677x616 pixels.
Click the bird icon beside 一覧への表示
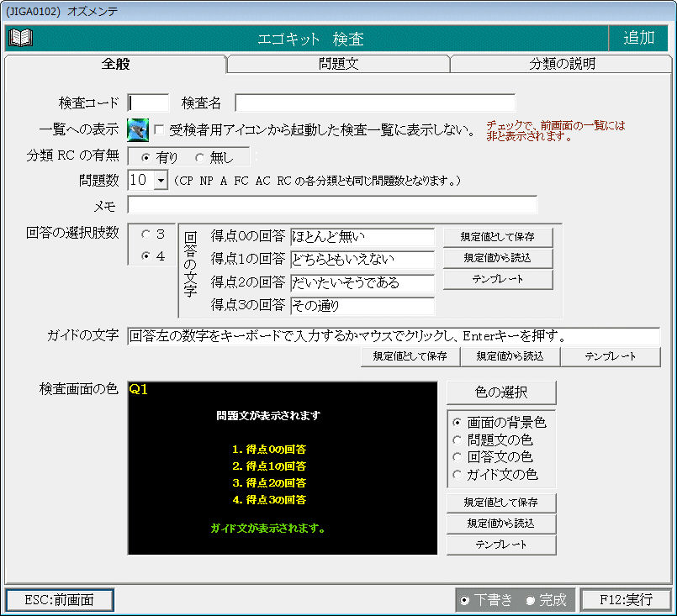coord(138,130)
